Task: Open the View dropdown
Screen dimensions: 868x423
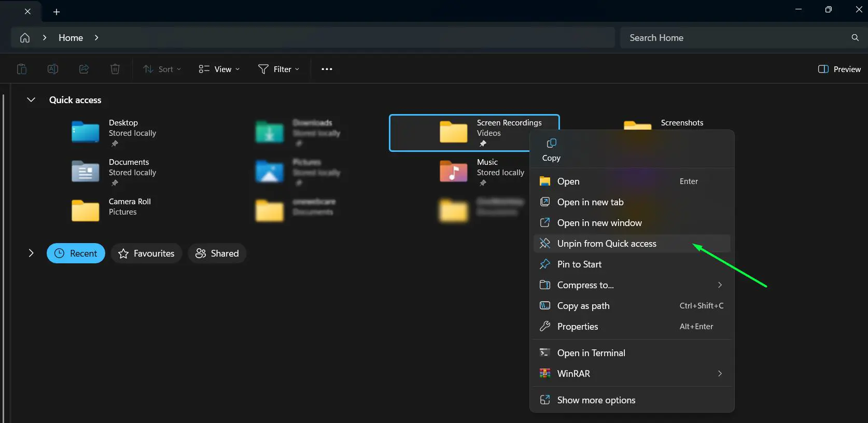Action: point(219,69)
